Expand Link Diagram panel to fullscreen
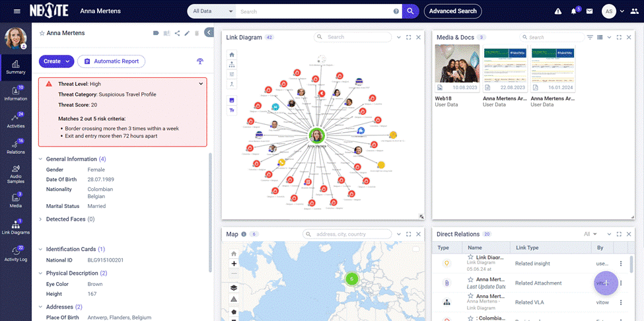The width and height of the screenshot is (644, 321). pyautogui.click(x=408, y=38)
